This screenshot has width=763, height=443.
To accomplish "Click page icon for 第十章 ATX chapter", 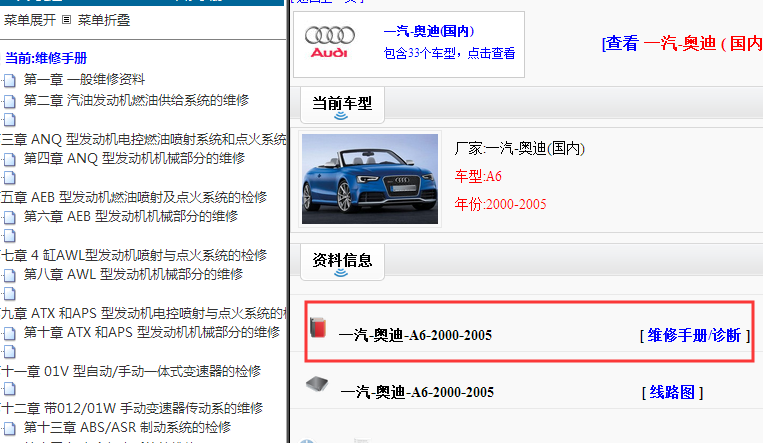I will tap(10, 333).
